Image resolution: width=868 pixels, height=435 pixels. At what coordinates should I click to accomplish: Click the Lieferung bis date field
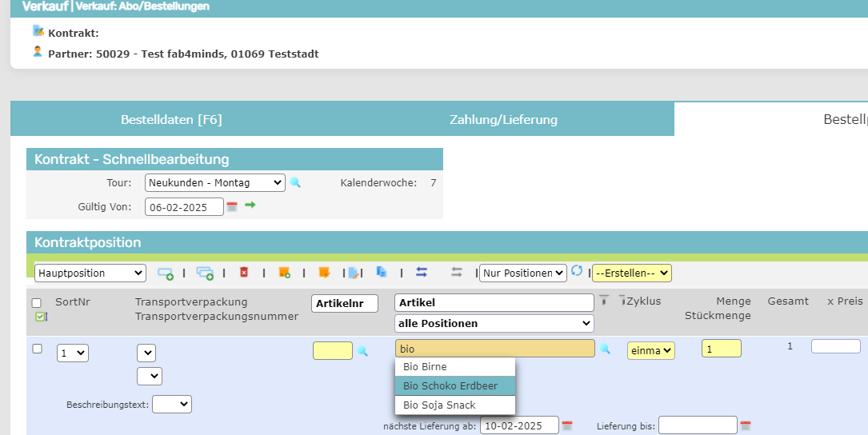pyautogui.click(x=697, y=425)
